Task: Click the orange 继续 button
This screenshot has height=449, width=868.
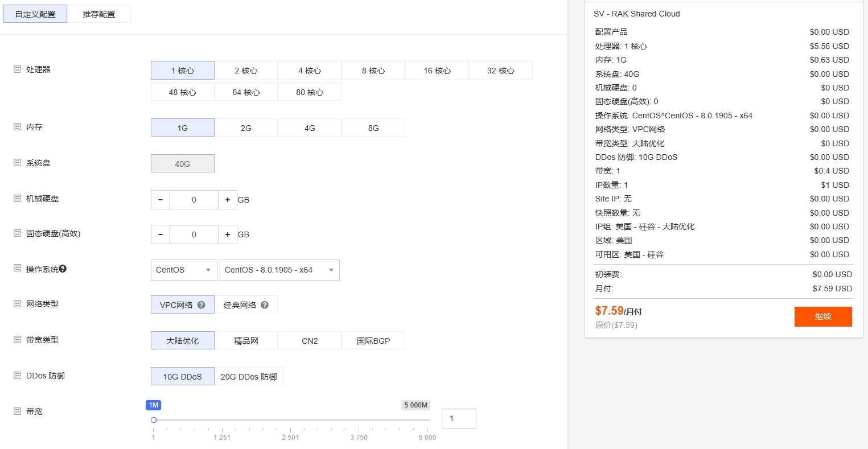Action: pos(822,316)
